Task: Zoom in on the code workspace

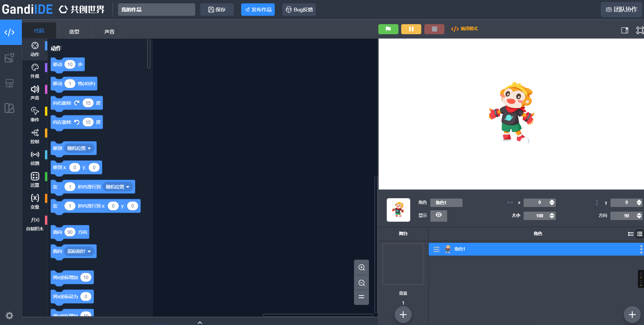Action: click(362, 267)
